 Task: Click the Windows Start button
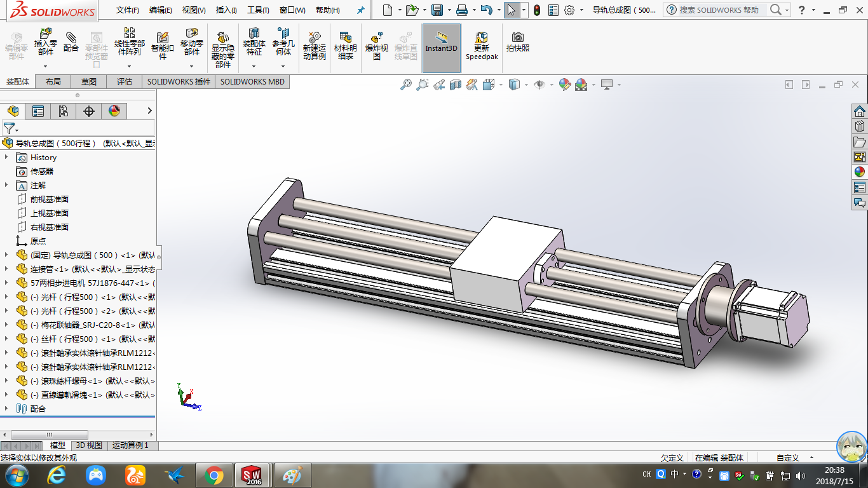point(16,475)
